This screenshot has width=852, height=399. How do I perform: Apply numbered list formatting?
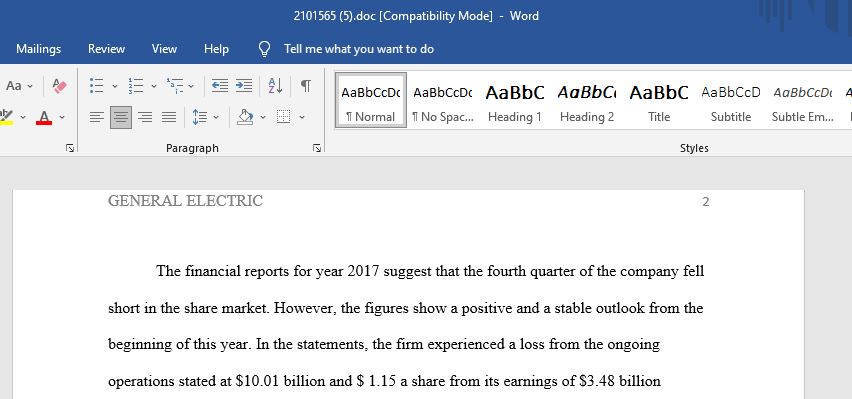click(x=136, y=85)
